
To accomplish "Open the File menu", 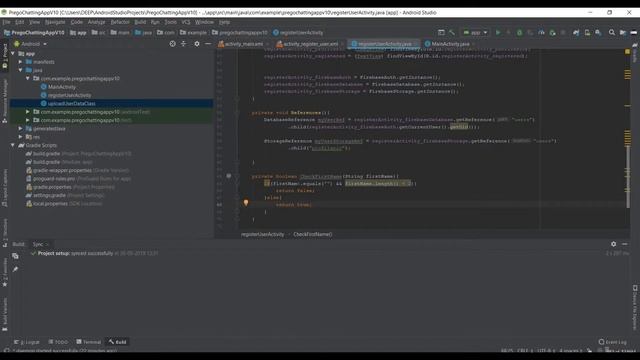I will [x=7, y=22].
